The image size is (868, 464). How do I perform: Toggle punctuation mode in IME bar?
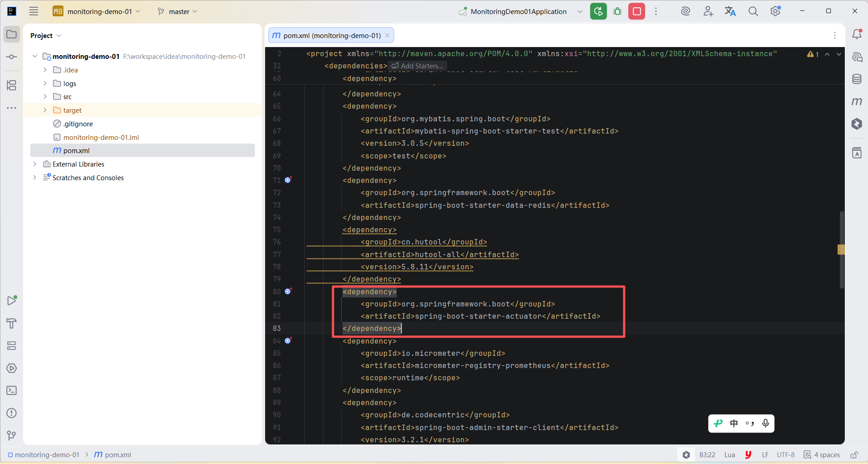[x=750, y=424]
